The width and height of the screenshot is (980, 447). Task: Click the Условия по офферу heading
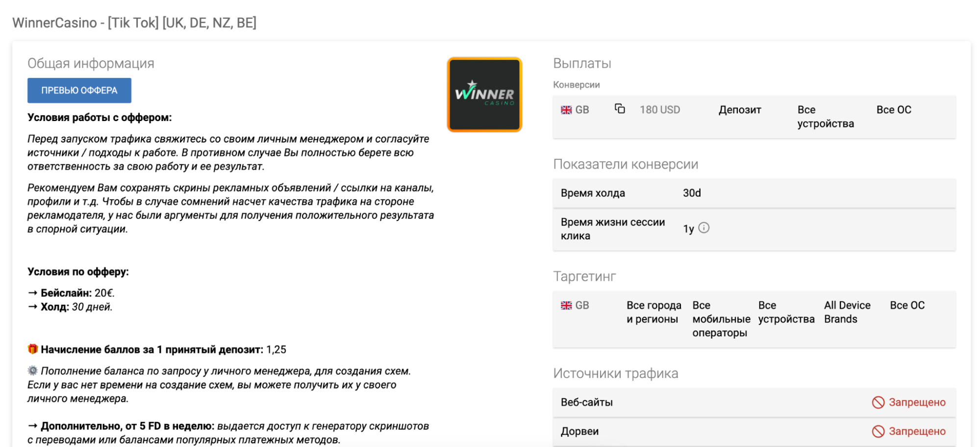point(78,272)
